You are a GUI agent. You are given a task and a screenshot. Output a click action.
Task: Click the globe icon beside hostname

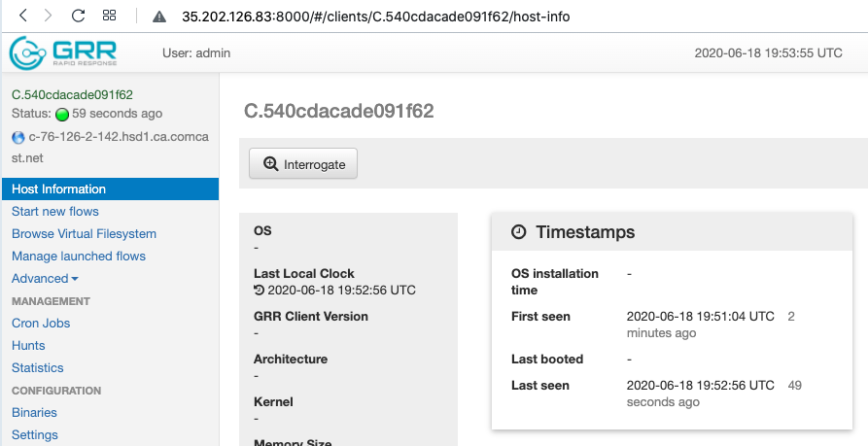click(18, 137)
